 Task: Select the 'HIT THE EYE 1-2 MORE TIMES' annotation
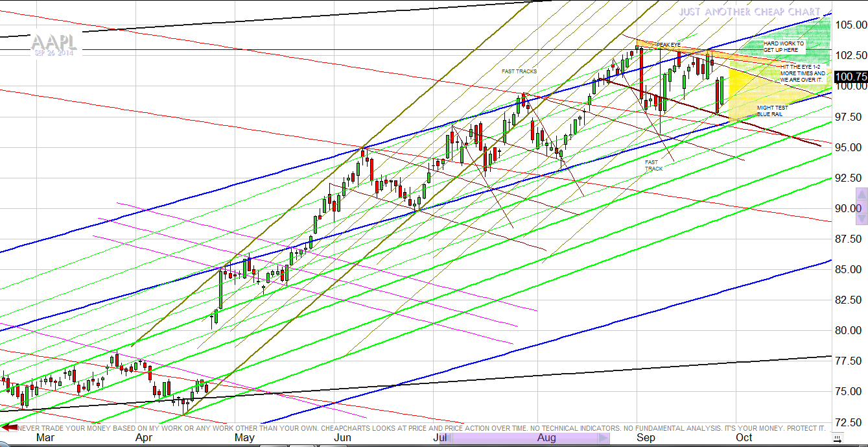pos(803,73)
